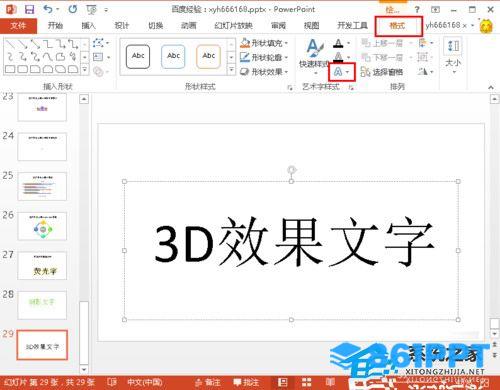Click the Align objects icon

coord(423,43)
